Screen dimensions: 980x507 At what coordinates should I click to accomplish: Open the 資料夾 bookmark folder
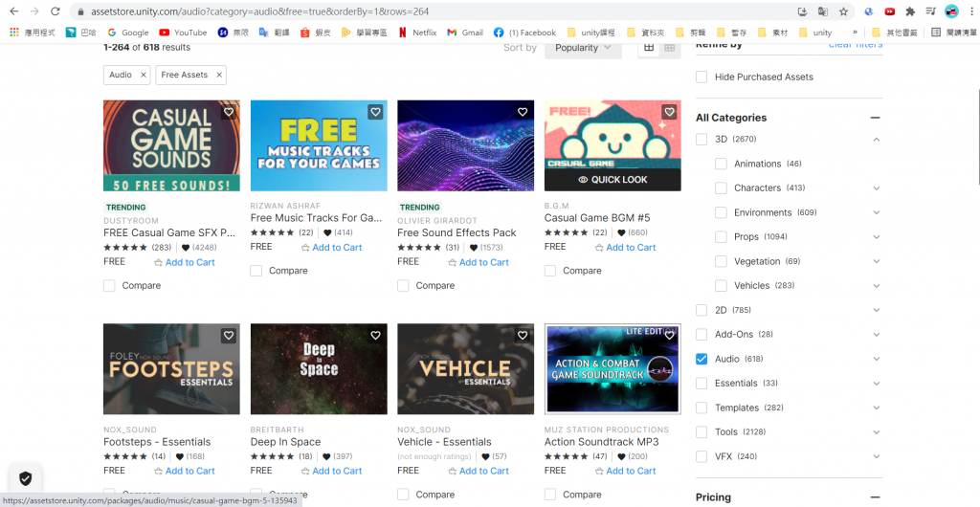click(x=646, y=33)
